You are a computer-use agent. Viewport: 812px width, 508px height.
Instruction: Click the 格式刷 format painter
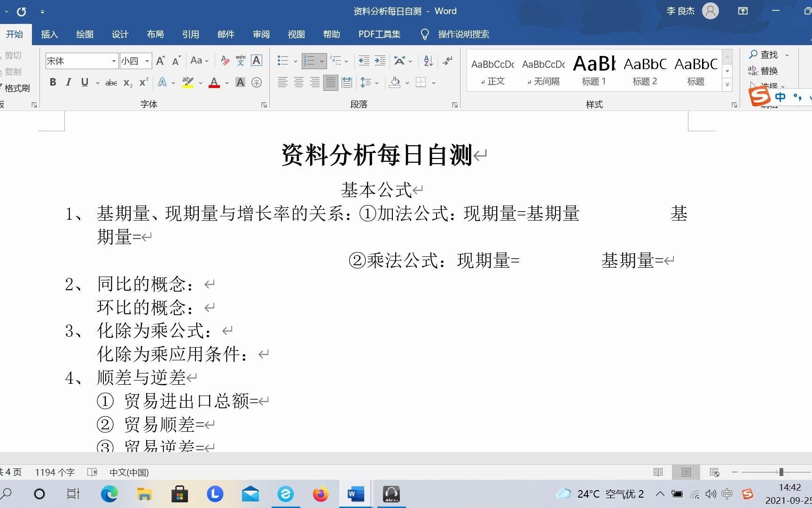pyautogui.click(x=16, y=88)
